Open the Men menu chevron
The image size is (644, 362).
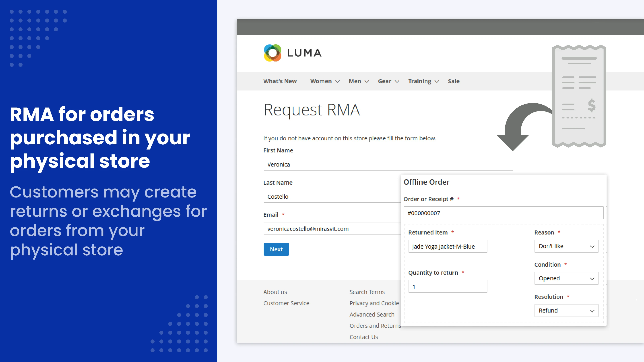click(x=367, y=81)
